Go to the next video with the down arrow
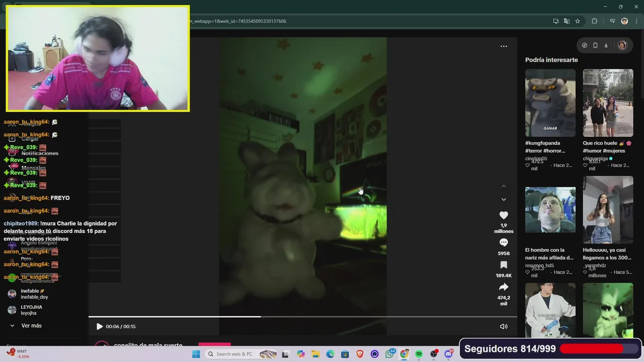 pyautogui.click(x=504, y=200)
